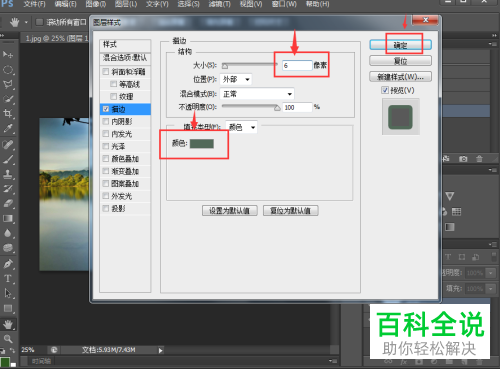
Task: Open status bar info arrow menu
Action: [x=160, y=350]
